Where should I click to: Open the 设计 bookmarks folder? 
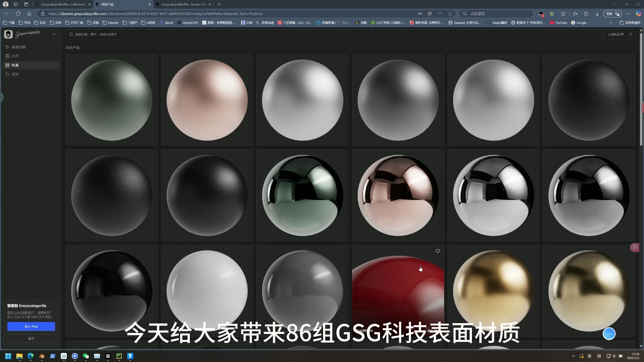pyautogui.click(x=40, y=23)
